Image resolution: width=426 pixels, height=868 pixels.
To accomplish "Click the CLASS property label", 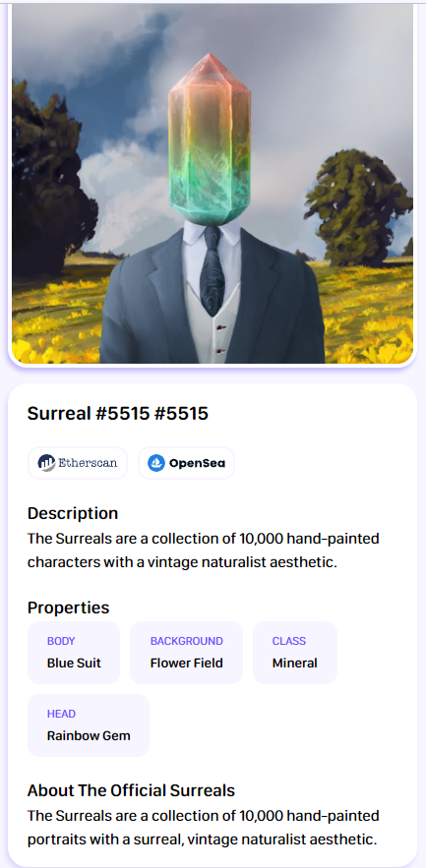I will (x=288, y=641).
